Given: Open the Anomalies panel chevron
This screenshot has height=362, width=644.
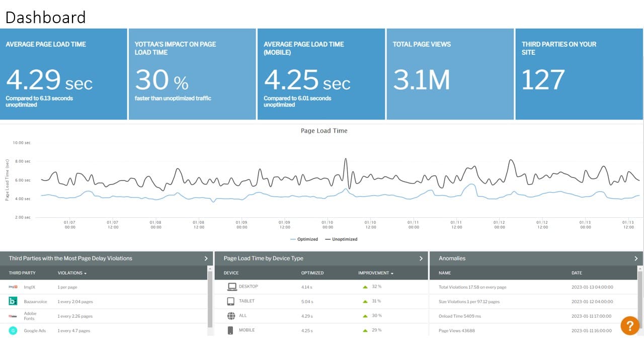Looking at the screenshot, I should click(x=636, y=258).
